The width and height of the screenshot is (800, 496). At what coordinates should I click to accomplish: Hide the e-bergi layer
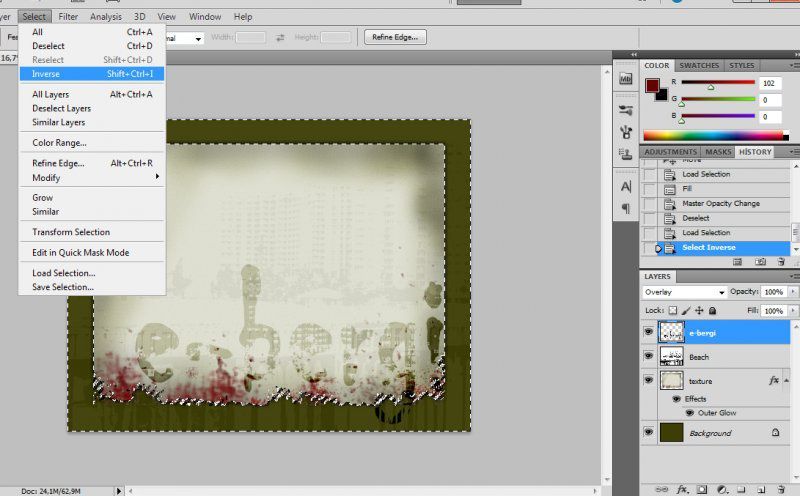click(649, 333)
